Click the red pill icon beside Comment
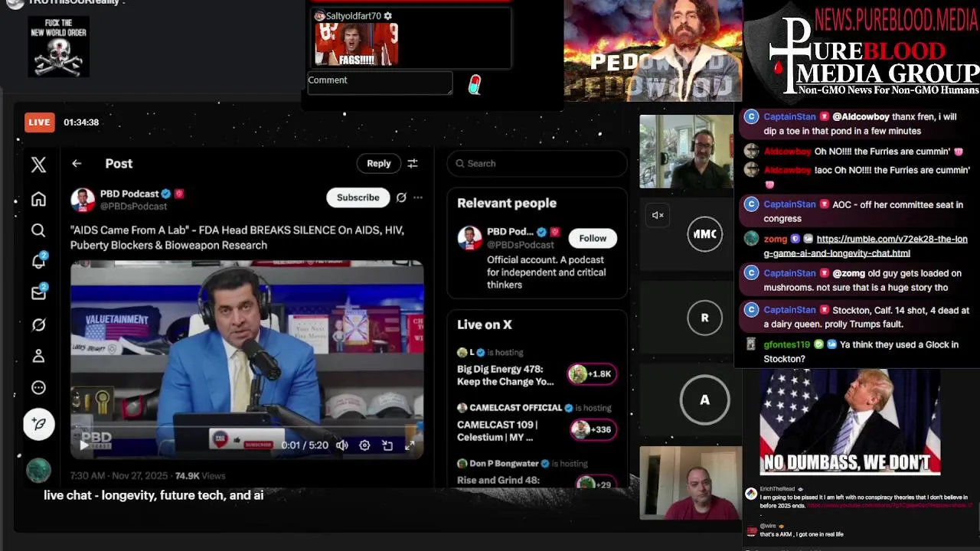 pyautogui.click(x=475, y=84)
